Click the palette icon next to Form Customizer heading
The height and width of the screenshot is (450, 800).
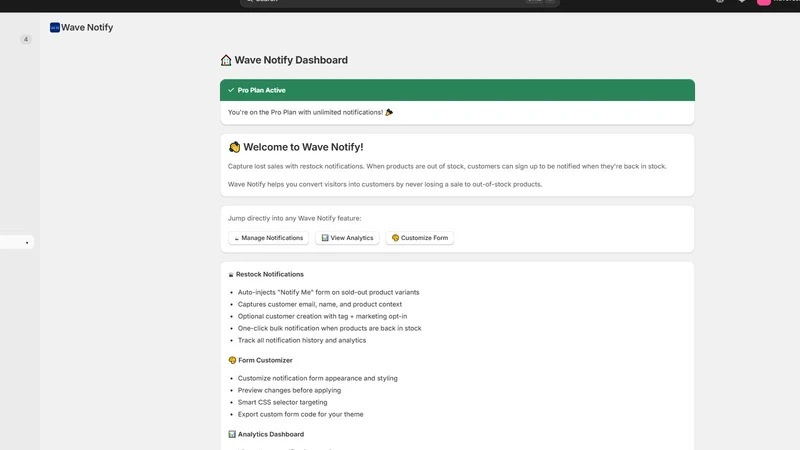coord(232,360)
